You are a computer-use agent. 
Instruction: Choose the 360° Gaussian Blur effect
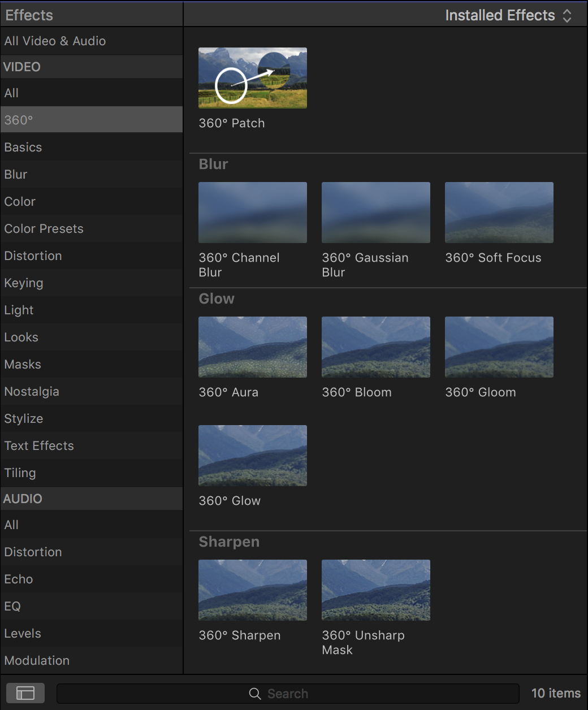[x=376, y=213]
